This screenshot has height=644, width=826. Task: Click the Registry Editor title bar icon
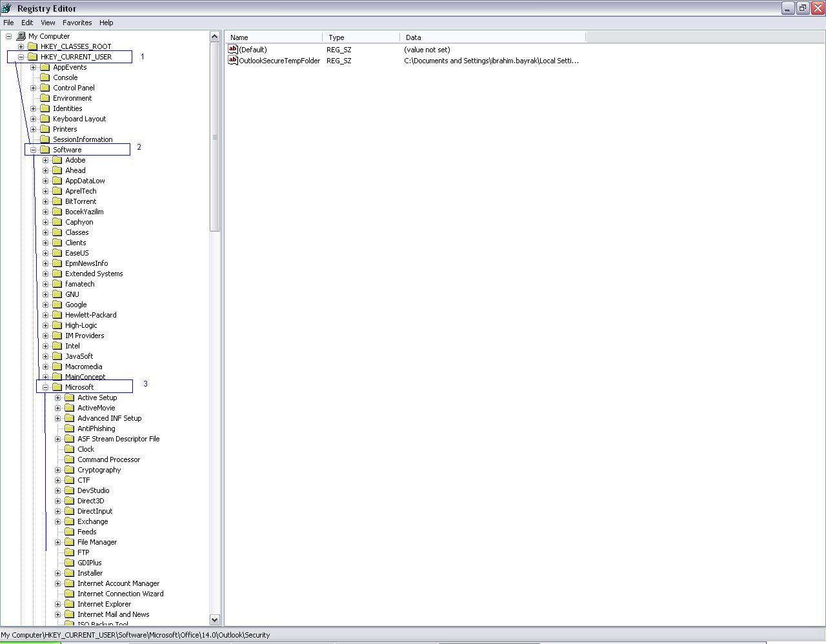pyautogui.click(x=6, y=8)
